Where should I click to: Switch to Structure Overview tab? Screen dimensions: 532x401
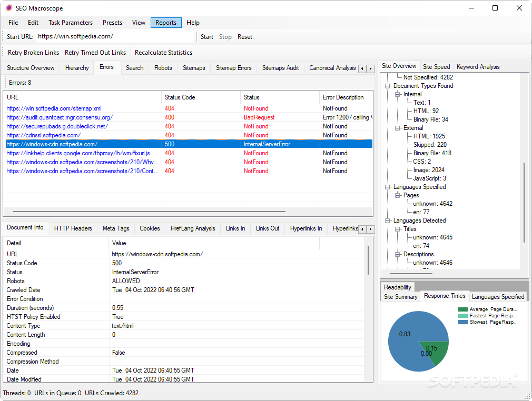31,68
